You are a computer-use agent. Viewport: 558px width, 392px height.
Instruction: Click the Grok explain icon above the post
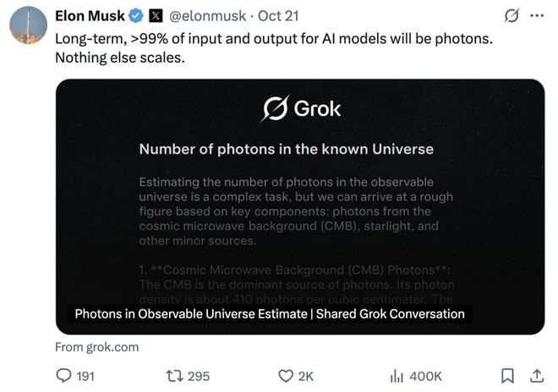point(511,16)
